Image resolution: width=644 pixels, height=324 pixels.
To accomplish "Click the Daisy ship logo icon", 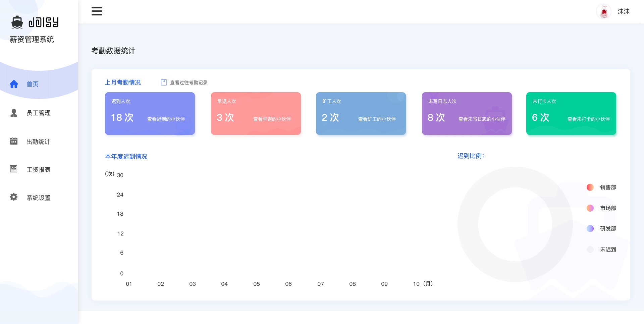I will pos(17,22).
